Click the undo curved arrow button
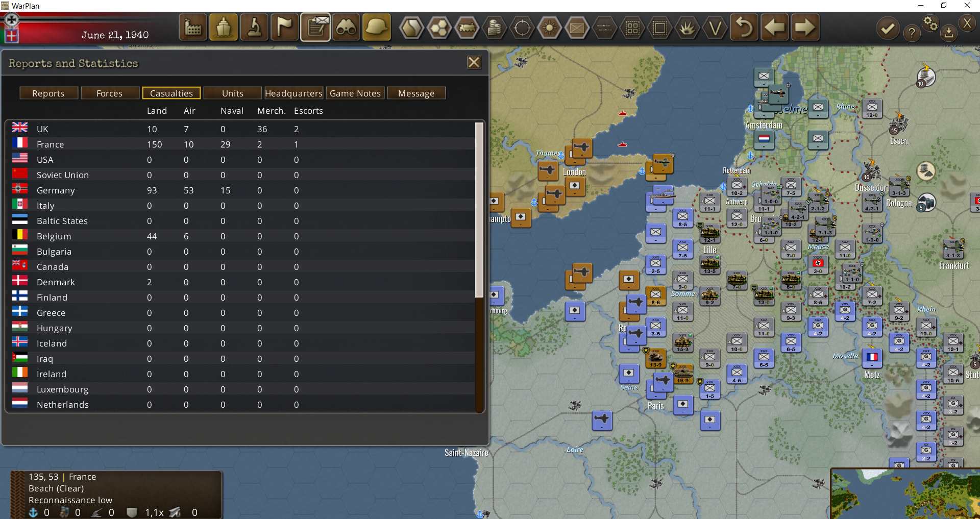This screenshot has height=519, width=980. tap(744, 28)
